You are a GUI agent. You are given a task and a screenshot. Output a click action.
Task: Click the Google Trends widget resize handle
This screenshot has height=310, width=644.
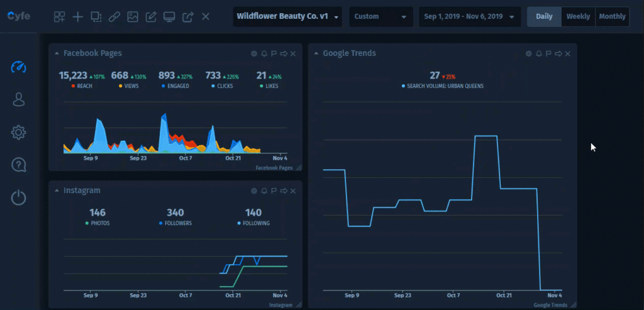point(574,305)
